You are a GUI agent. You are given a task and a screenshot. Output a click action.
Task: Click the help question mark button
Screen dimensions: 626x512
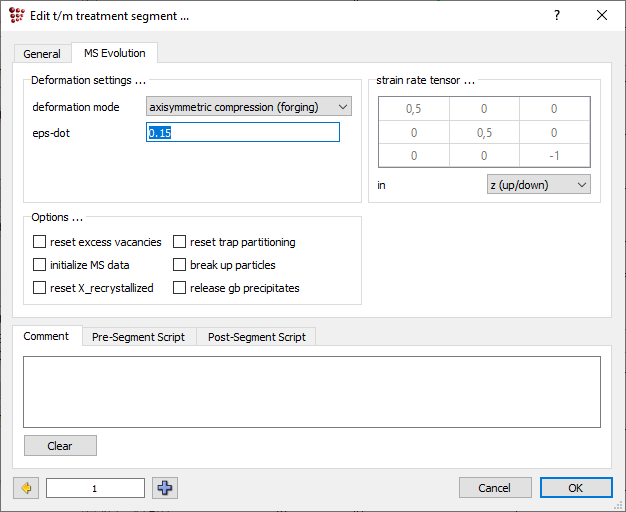click(557, 15)
